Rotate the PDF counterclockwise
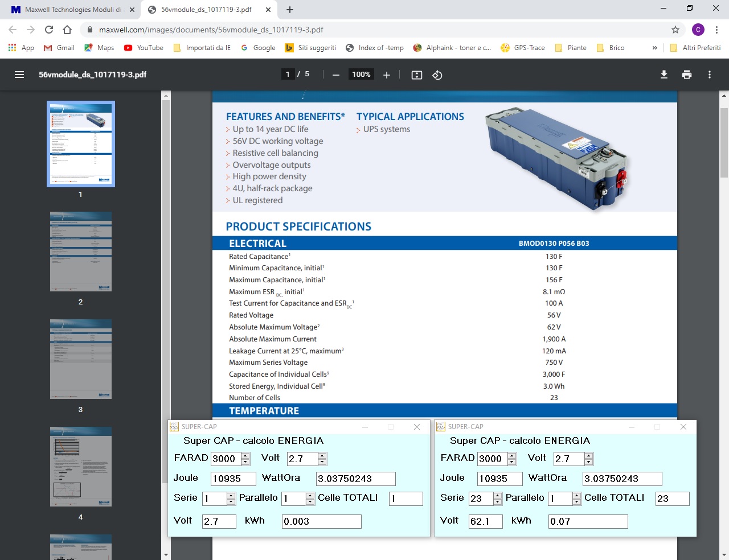Image resolution: width=729 pixels, height=560 pixels. (437, 75)
